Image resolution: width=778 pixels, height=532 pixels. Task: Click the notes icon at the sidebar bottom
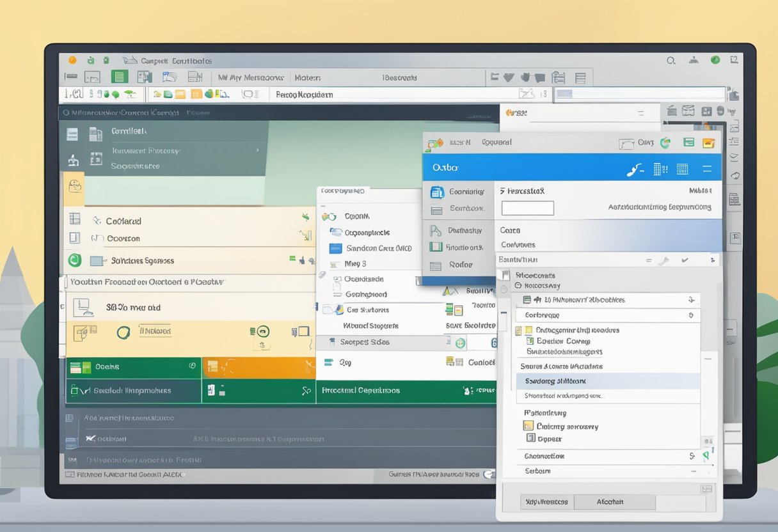coord(437,265)
